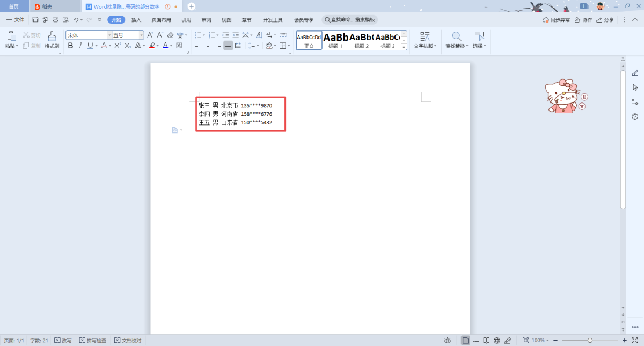Image resolution: width=644 pixels, height=346 pixels.
Task: Click the zoom slider handle in status bar
Action: [590, 341]
